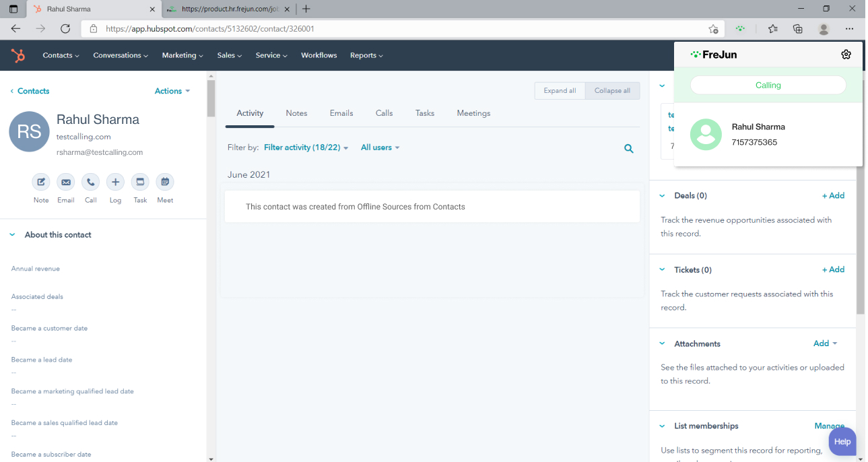Open the Workflows menu item

point(319,55)
